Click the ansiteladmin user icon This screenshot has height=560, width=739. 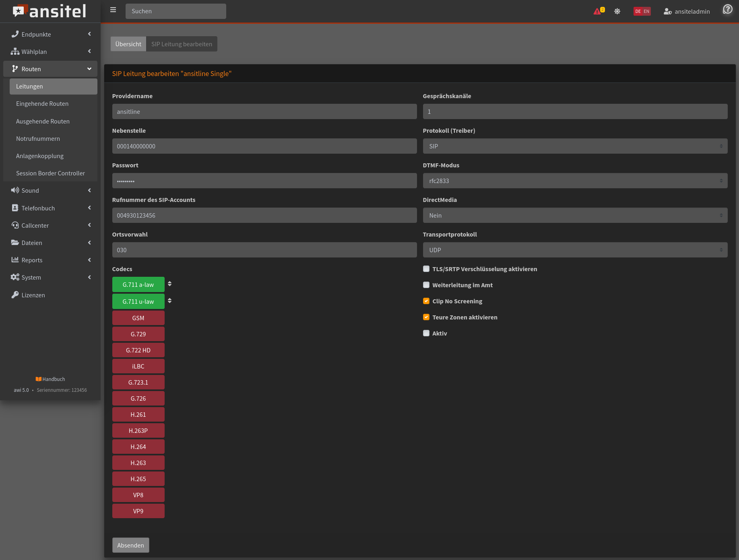pos(667,11)
